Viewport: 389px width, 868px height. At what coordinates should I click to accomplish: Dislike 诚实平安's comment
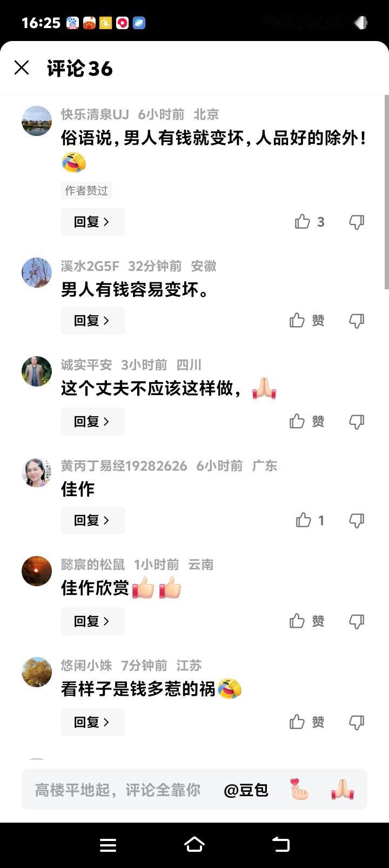pyautogui.click(x=357, y=422)
